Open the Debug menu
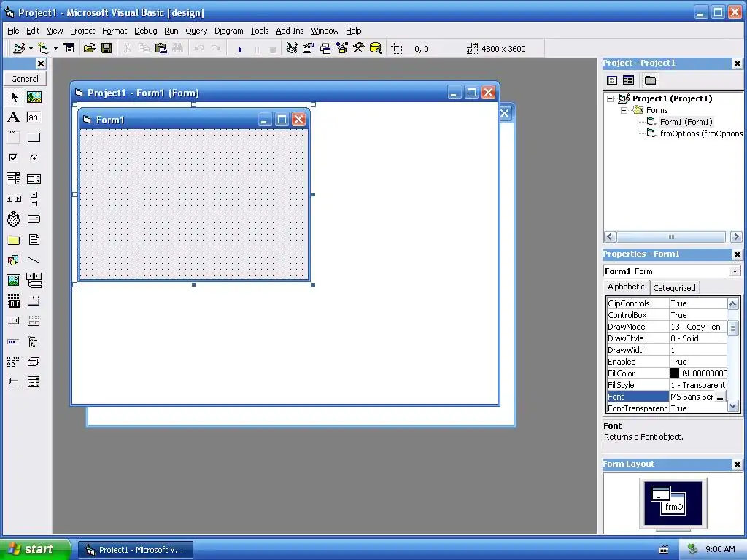Image resolution: width=747 pixels, height=560 pixels. click(145, 31)
